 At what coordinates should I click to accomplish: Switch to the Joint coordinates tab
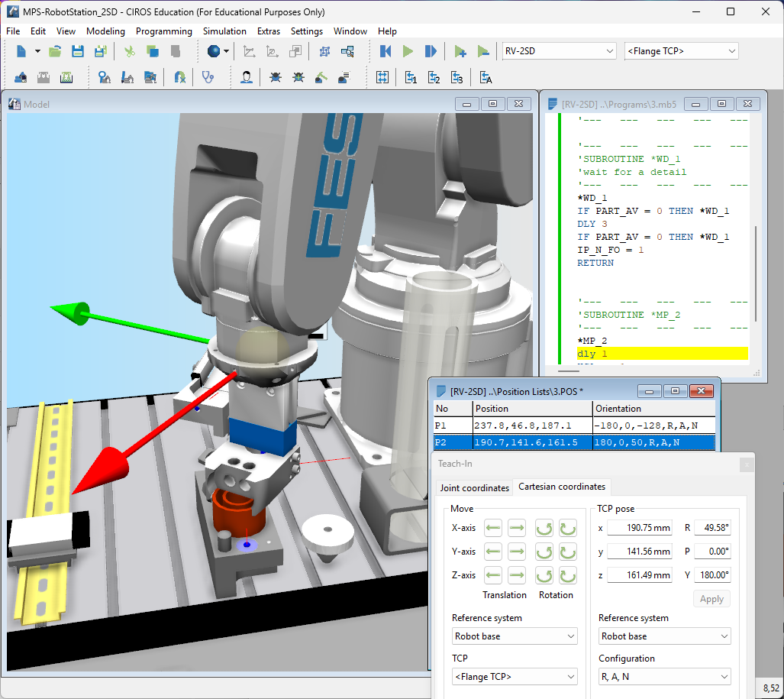pyautogui.click(x=475, y=487)
